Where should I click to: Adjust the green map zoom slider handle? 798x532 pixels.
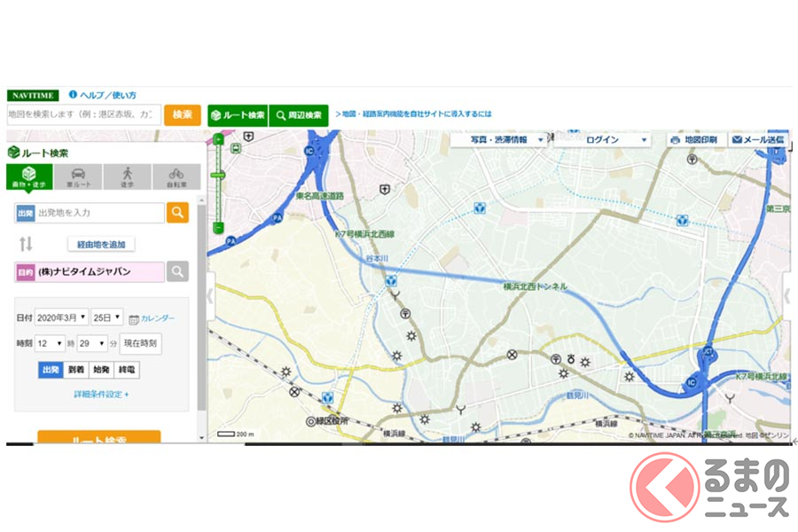coord(218,176)
